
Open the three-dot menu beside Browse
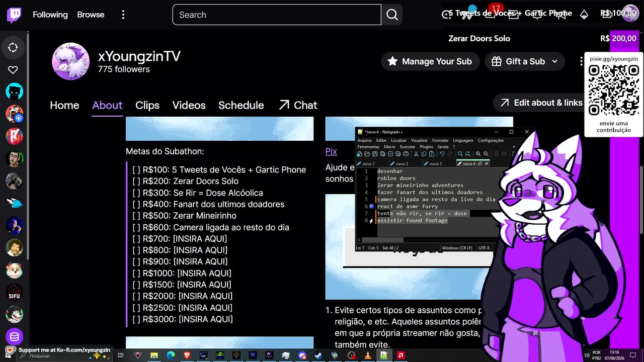tap(123, 15)
